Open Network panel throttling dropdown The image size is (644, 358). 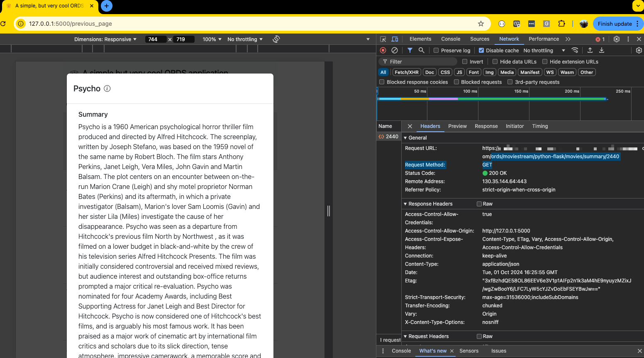coord(544,50)
